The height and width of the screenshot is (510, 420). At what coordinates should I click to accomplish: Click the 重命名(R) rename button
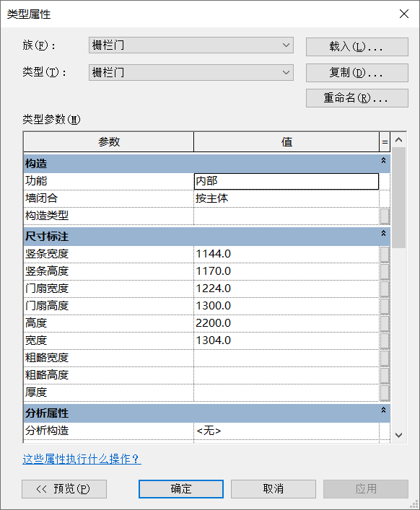click(357, 98)
